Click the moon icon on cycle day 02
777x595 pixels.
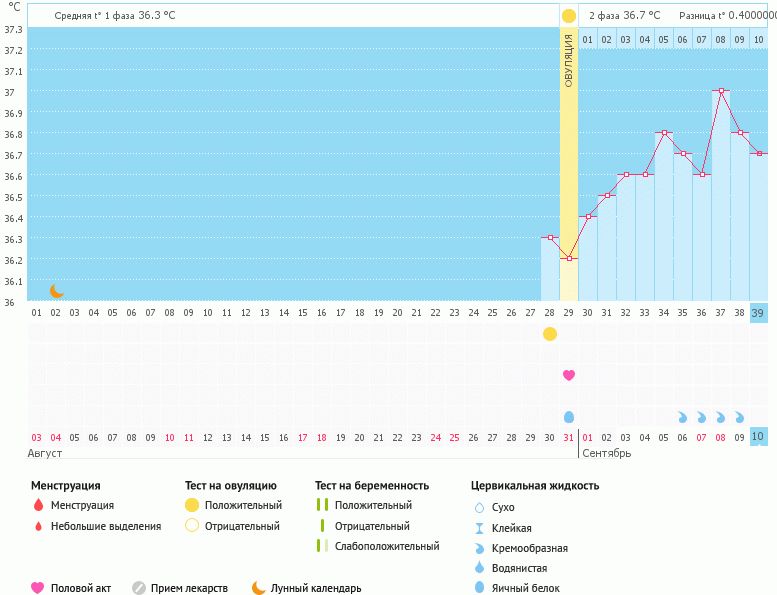(57, 291)
